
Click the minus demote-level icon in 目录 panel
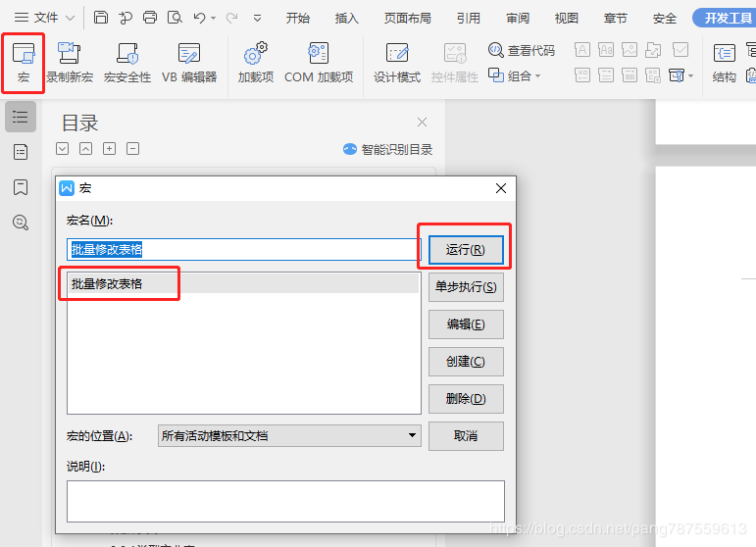click(133, 148)
